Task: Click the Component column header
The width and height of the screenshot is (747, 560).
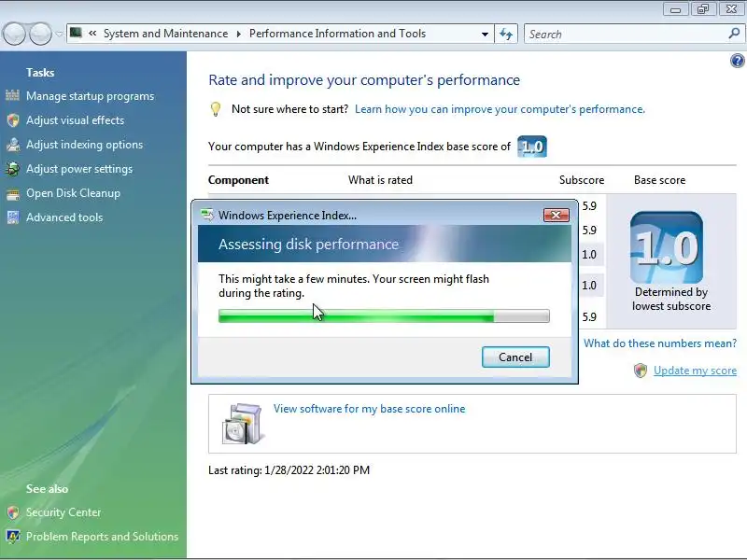Action: click(x=238, y=180)
